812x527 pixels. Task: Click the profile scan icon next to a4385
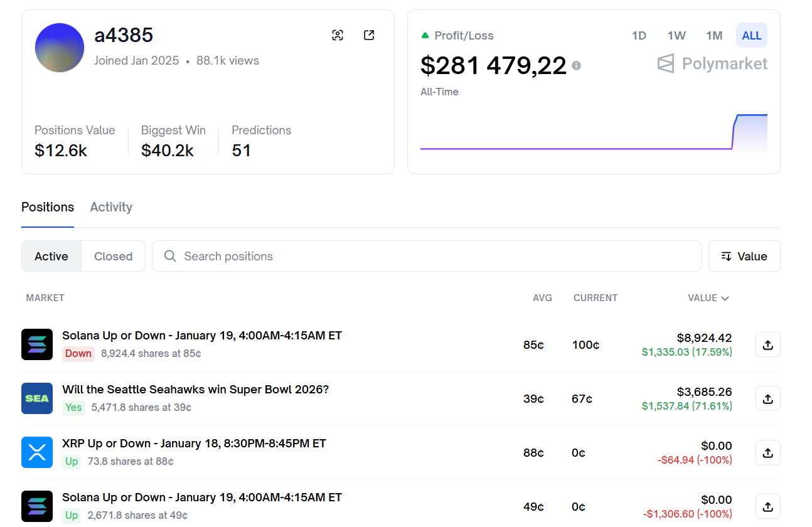click(x=338, y=35)
